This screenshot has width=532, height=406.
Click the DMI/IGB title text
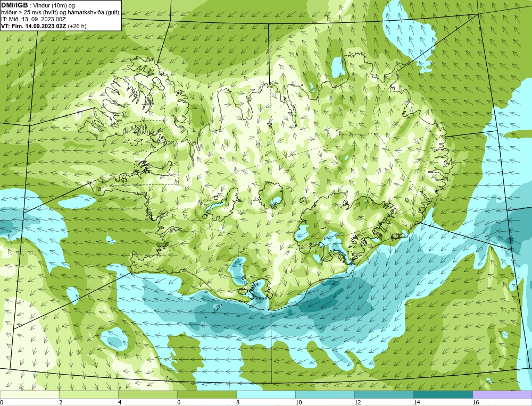[x=14, y=5]
